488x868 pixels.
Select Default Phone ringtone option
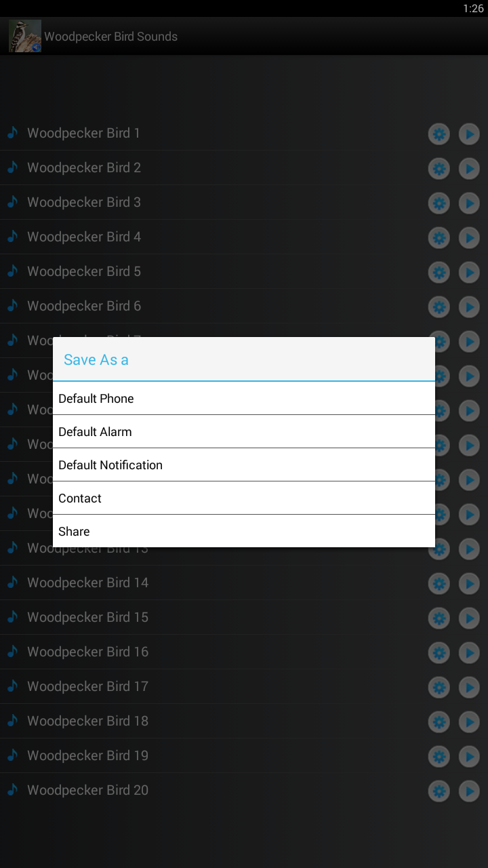coord(244,398)
